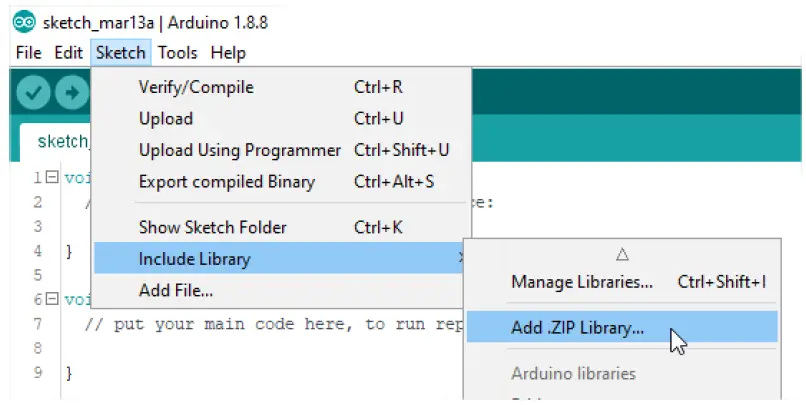The width and height of the screenshot is (806, 406).
Task: Collapse the setup function fold marker
Action: click(x=53, y=179)
